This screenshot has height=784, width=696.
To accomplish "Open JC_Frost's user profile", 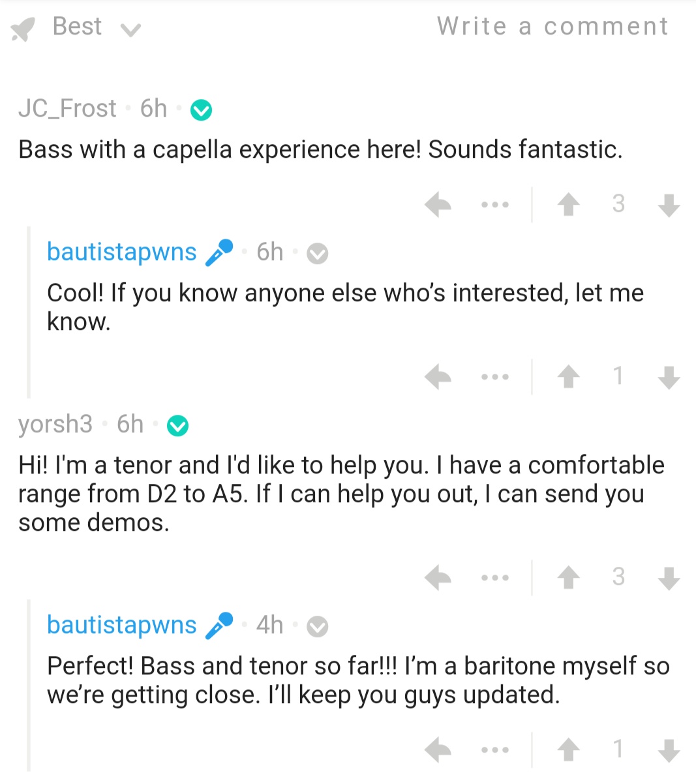I will pyautogui.click(x=67, y=108).
